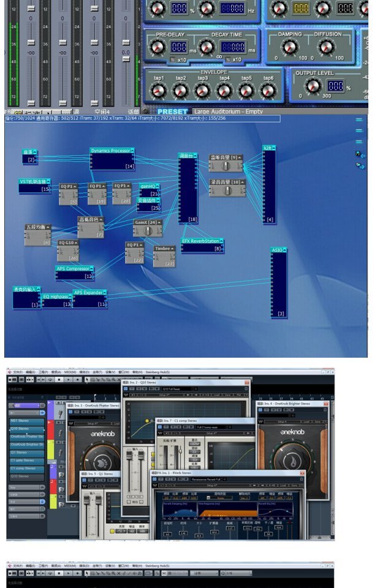Select the 麦克风输入 [1] module block
The width and height of the screenshot is (380, 588).
[26, 298]
